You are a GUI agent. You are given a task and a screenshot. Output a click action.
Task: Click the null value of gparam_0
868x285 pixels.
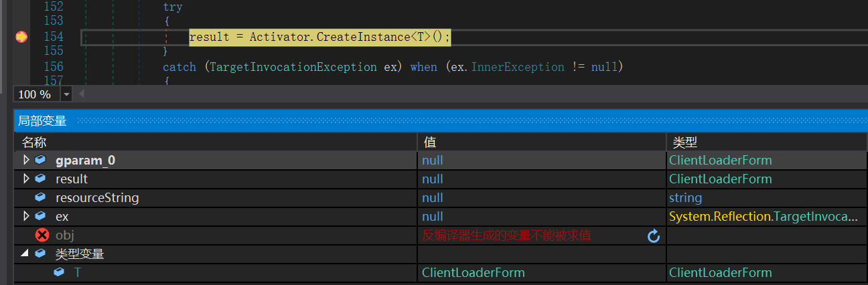pyautogui.click(x=433, y=161)
